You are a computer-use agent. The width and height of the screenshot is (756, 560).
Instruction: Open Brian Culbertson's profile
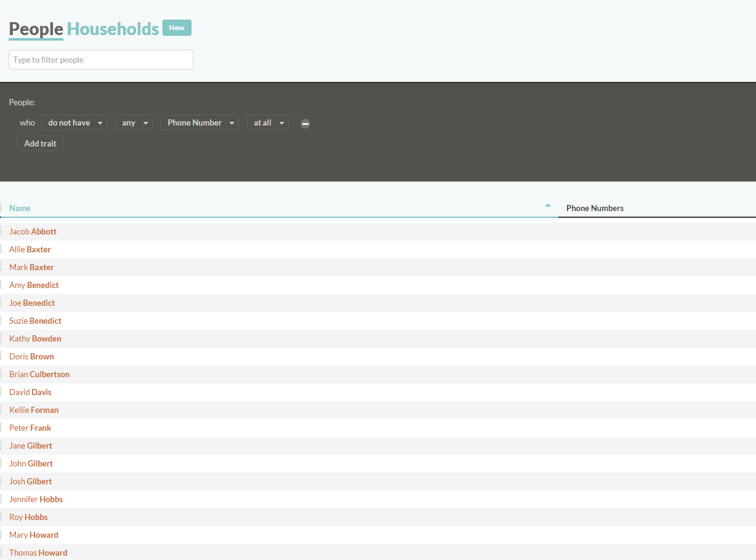(39, 374)
